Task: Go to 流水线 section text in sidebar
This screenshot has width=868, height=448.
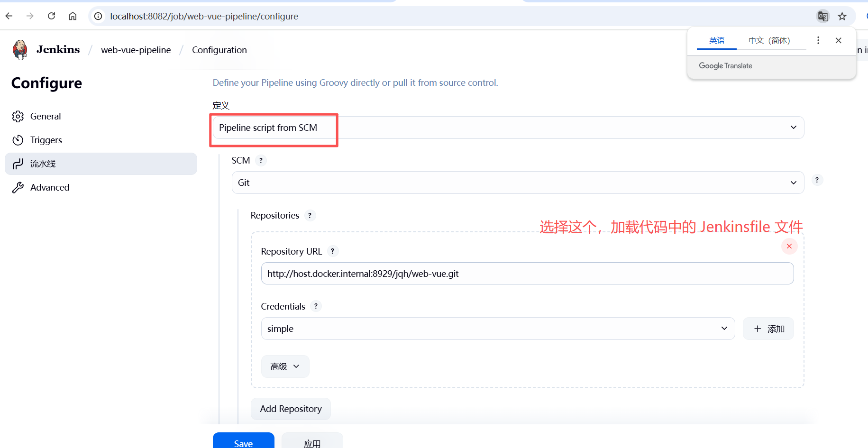Action: coord(43,164)
